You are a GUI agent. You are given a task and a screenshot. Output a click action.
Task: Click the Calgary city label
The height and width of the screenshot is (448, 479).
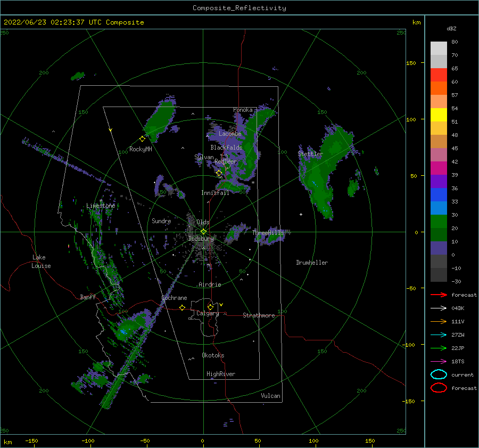click(x=208, y=313)
